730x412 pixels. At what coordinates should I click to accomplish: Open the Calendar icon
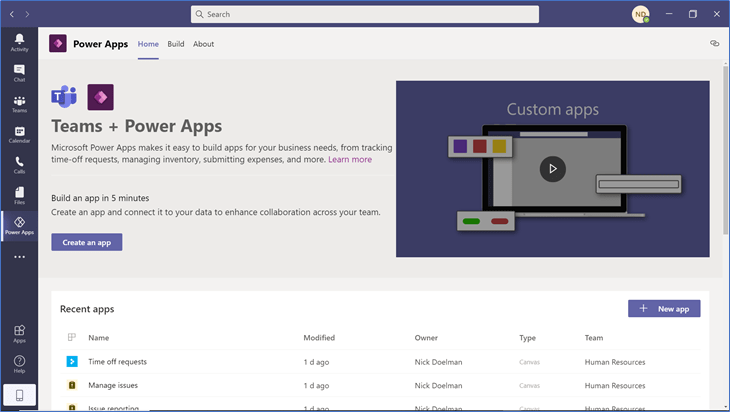19,135
